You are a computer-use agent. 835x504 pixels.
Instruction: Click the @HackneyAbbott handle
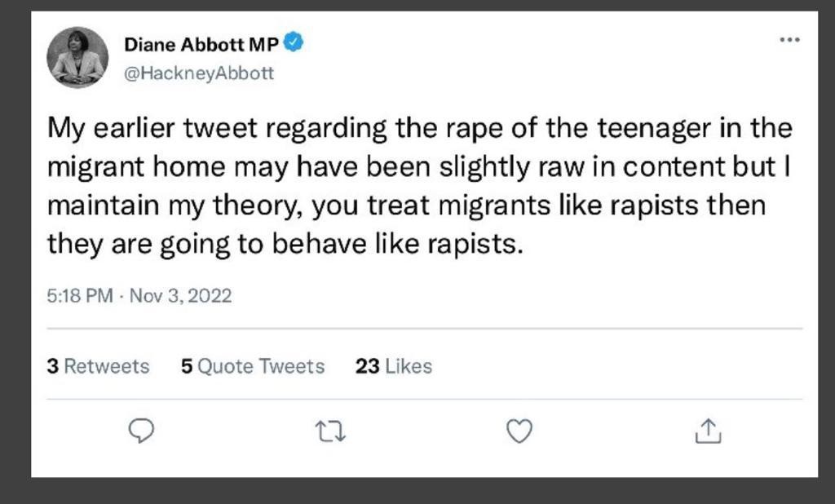(199, 73)
